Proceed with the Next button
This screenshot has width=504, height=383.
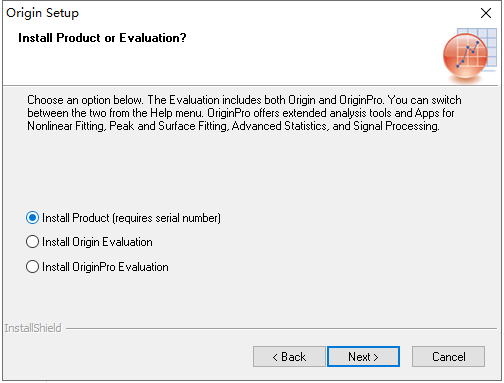pyautogui.click(x=363, y=357)
